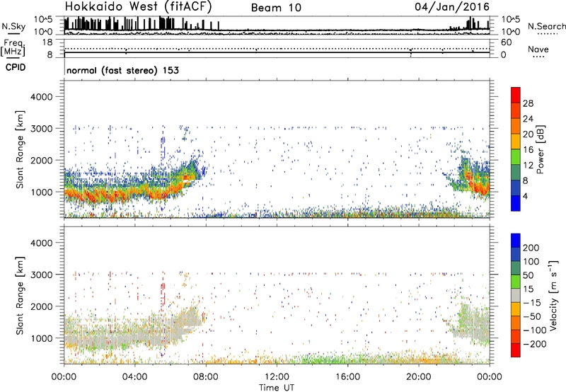Screen dimensions: 566x392
Task: Click the "Hokkaido West (fitACF)" plot title
Action: (138, 6)
